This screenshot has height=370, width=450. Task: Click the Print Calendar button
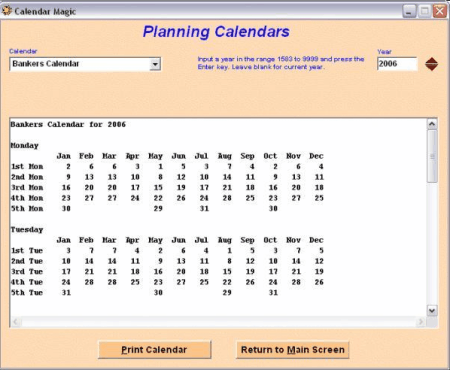(x=154, y=350)
